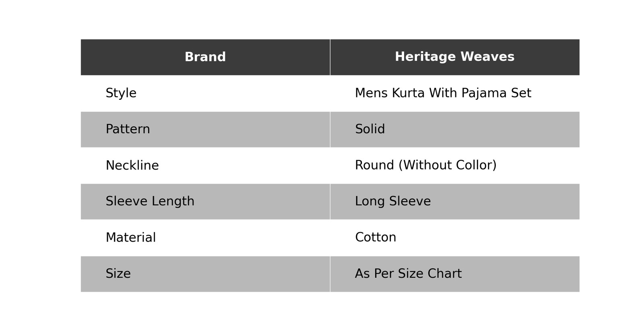Screen dimensions: 644x328
Task: Select the Neckline label cell
Action: coord(132,165)
